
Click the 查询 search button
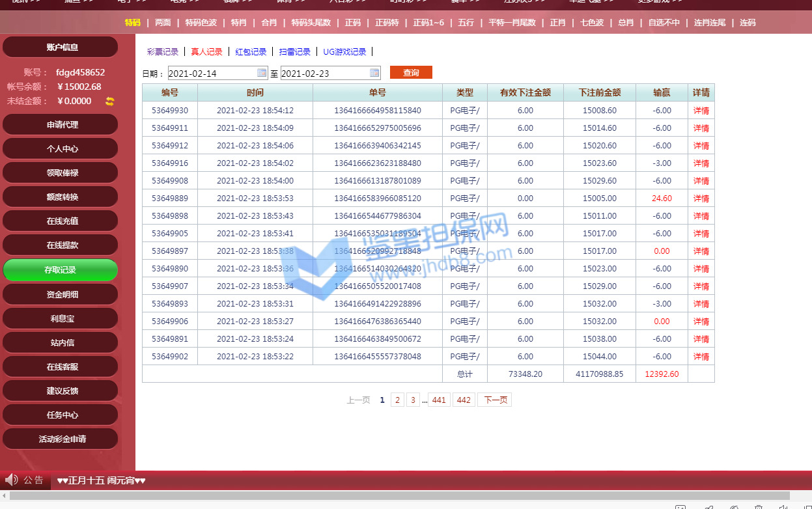point(411,73)
